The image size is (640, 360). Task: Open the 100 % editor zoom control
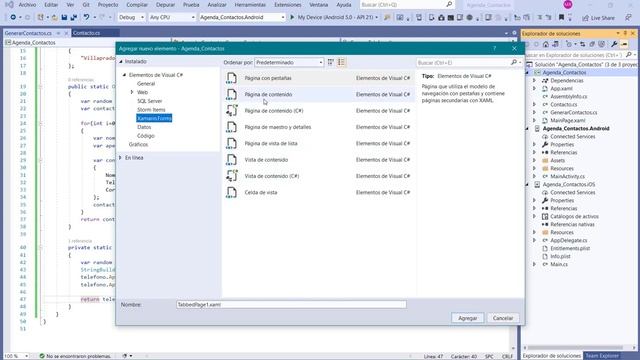(x=16, y=356)
